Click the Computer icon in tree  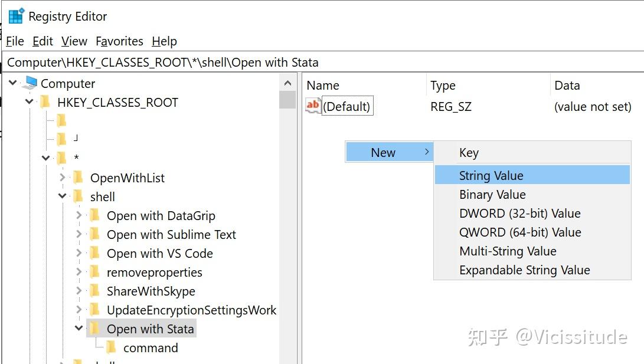[30, 84]
